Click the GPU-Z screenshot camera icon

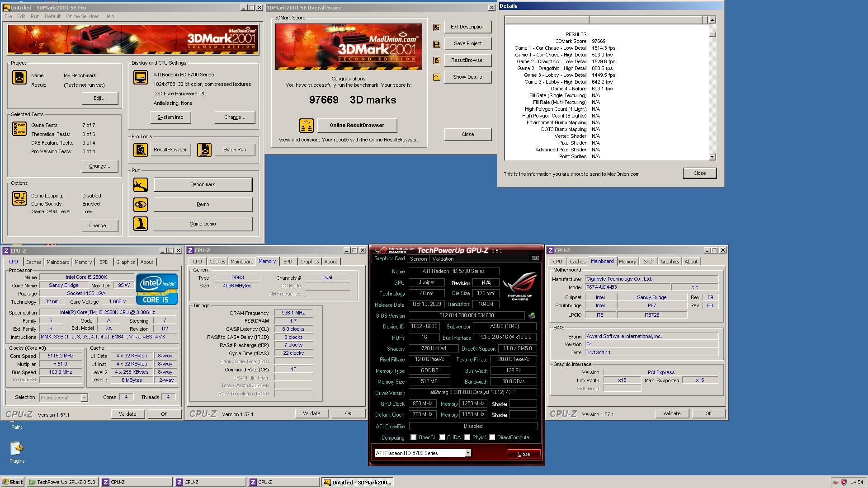535,258
